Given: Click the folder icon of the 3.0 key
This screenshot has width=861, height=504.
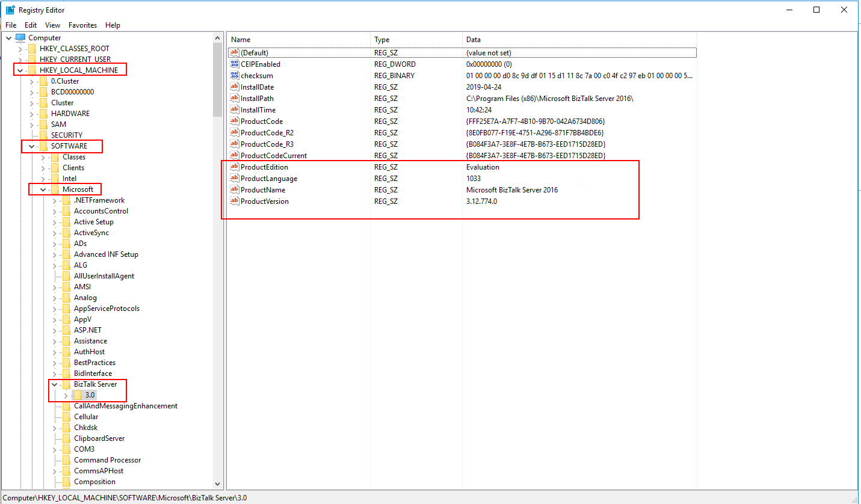Looking at the screenshot, I should 78,395.
